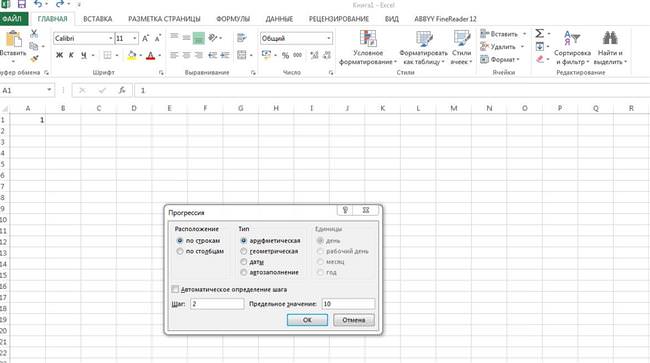Click the Save floppy disk icon
The image size is (650, 363).
[22, 4]
